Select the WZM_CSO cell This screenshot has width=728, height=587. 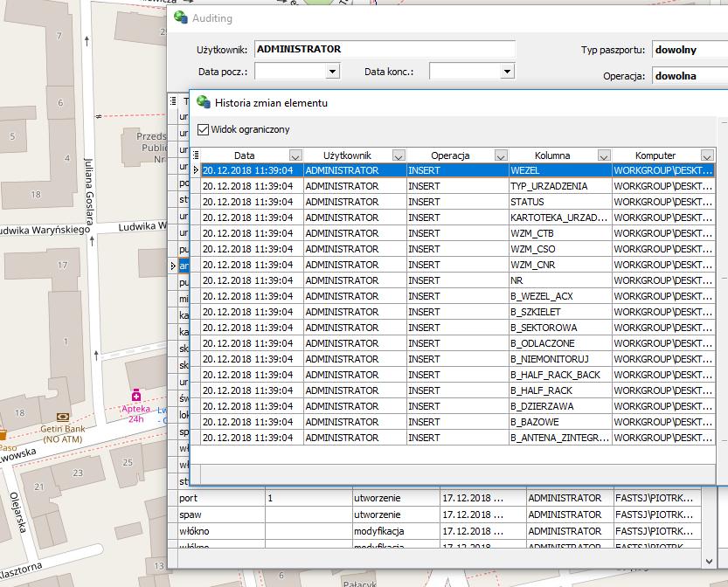tap(560, 249)
